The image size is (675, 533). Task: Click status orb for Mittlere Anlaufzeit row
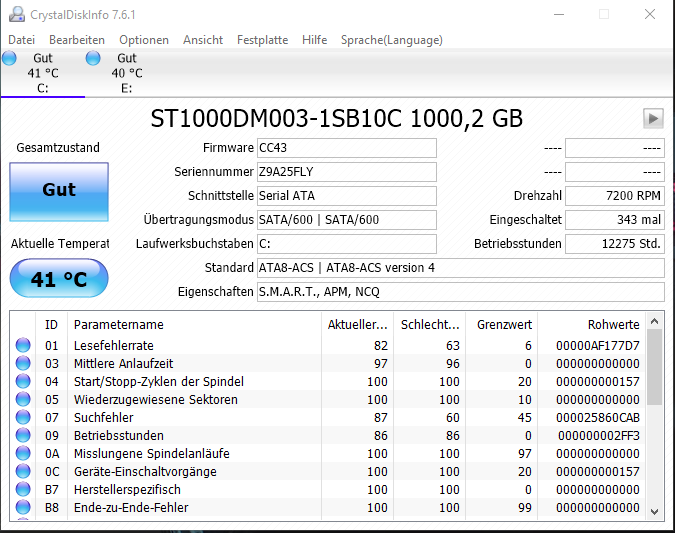tap(23, 363)
